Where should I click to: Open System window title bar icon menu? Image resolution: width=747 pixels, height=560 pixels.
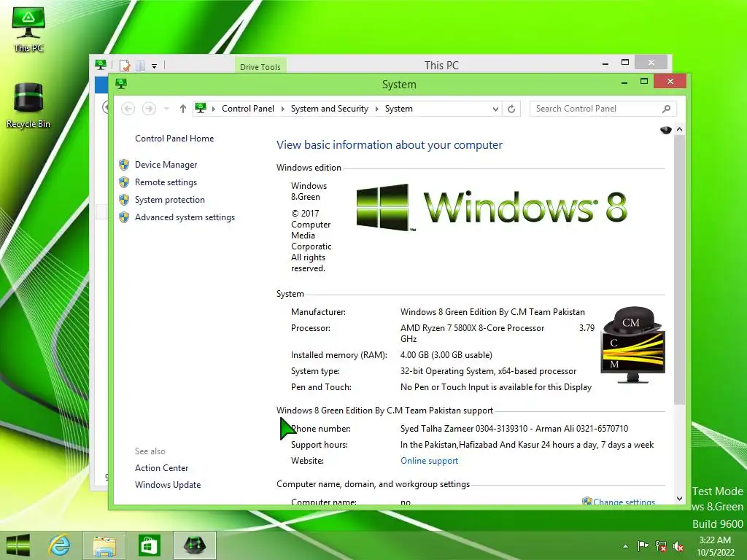[121, 85]
